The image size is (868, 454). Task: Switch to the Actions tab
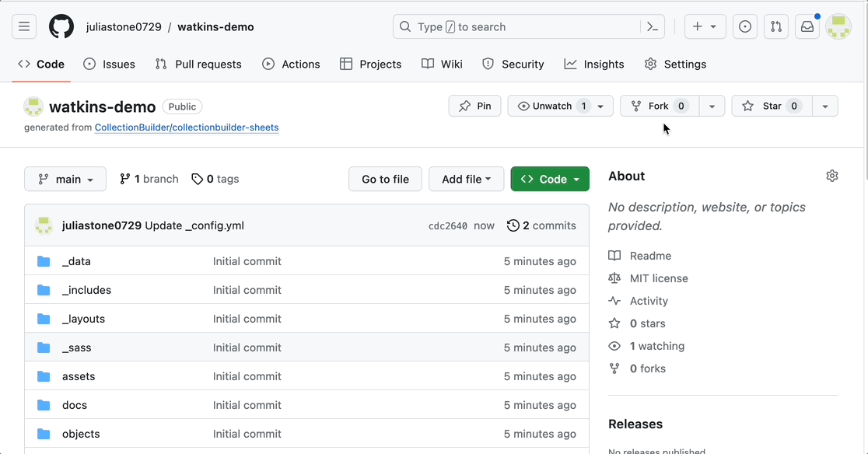coord(291,64)
